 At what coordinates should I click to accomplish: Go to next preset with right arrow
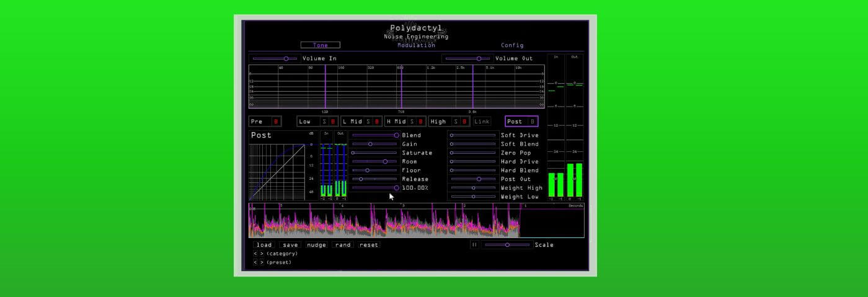point(262,262)
